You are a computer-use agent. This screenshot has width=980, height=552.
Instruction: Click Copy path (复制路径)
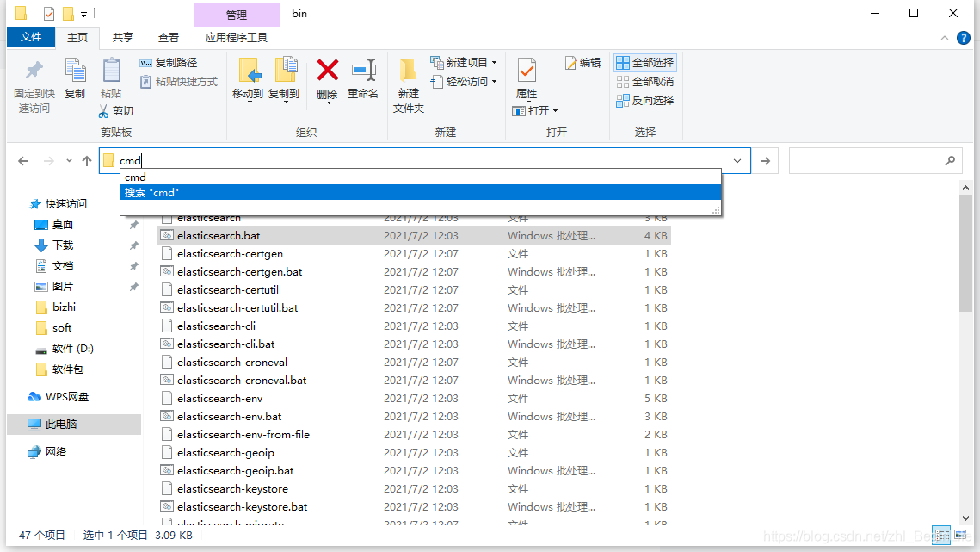pyautogui.click(x=168, y=63)
